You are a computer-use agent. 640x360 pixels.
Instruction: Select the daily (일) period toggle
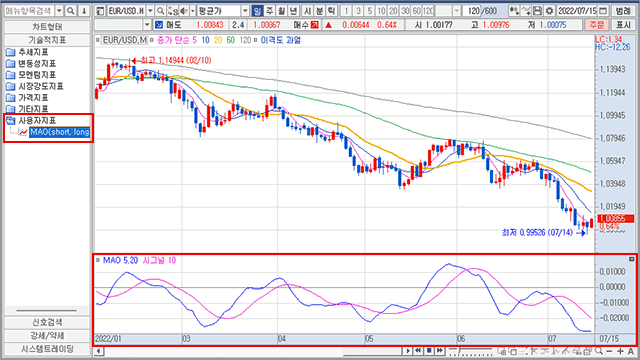257,11
